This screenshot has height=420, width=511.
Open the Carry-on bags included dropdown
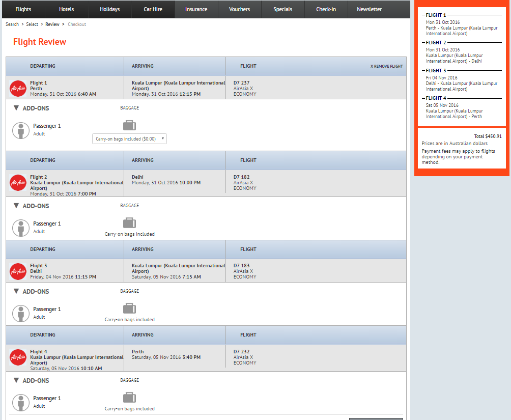(x=129, y=138)
